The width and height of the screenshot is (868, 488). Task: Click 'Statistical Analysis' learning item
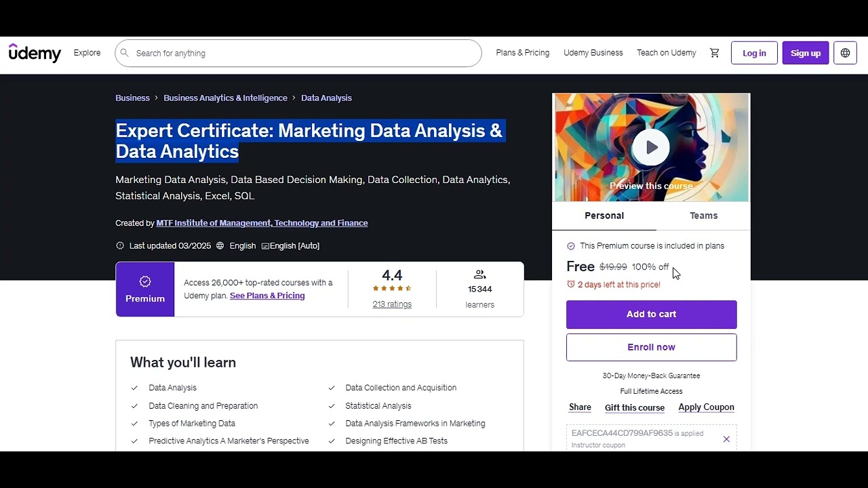(378, 406)
